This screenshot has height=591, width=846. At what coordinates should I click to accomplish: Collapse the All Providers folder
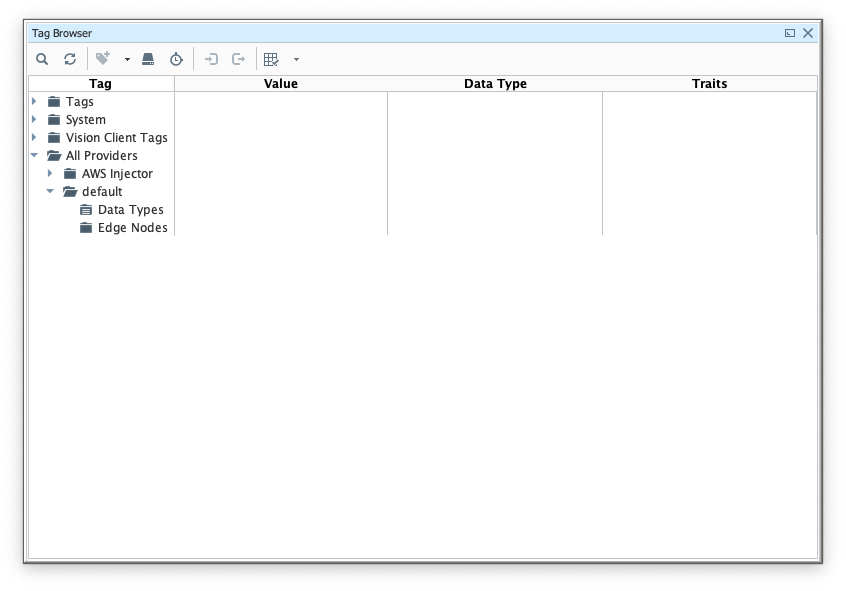pos(34,155)
